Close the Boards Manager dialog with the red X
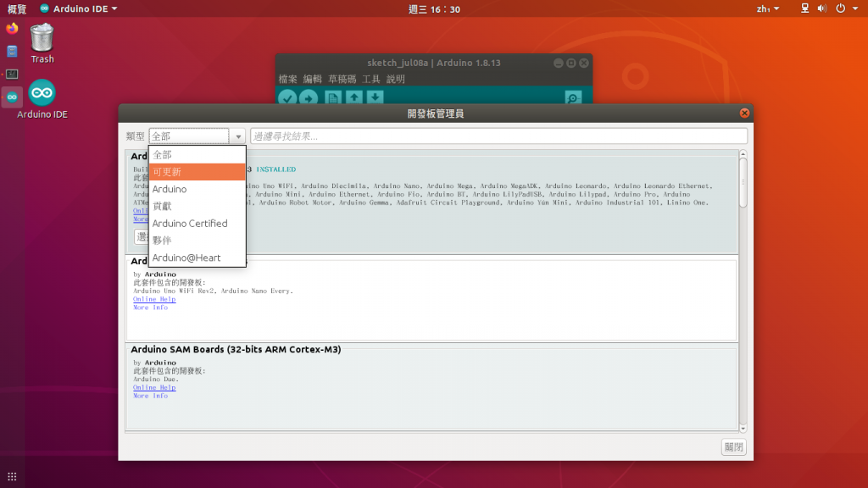The image size is (868, 488). tap(744, 113)
